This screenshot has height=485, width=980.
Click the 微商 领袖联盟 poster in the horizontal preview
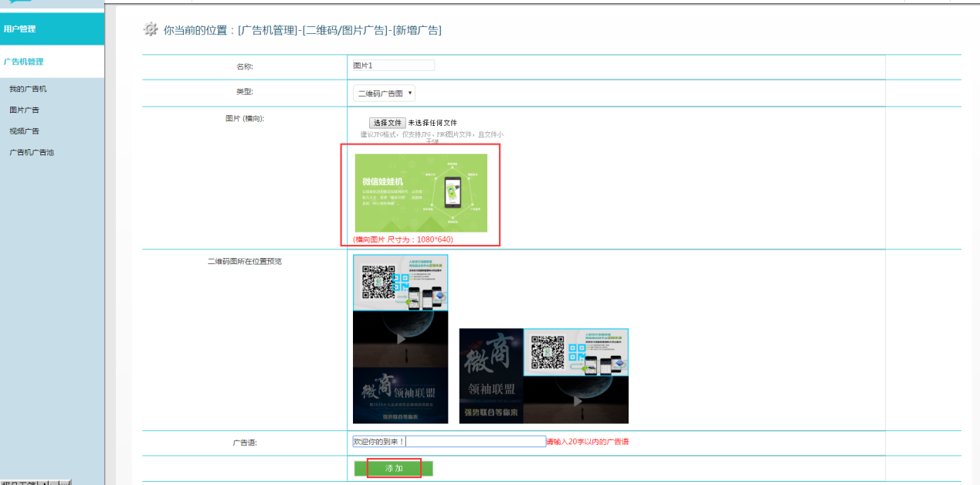(490, 376)
